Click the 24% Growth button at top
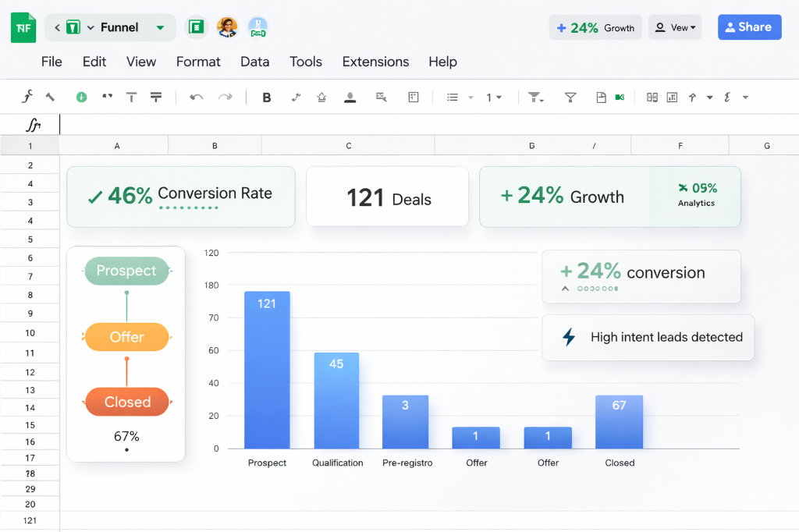 [595, 27]
